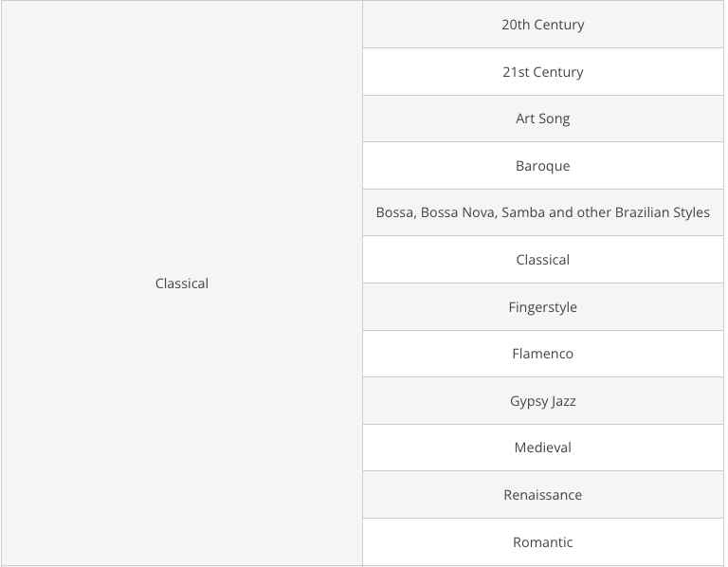
Task: Click the 20th Century style row
Action: [x=542, y=25]
